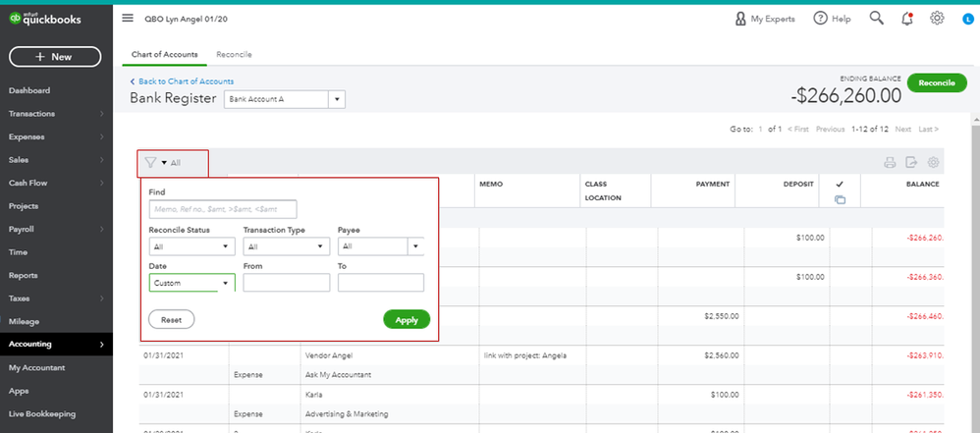Click the New button
This screenshot has height=433, width=980.
pyautogui.click(x=55, y=57)
